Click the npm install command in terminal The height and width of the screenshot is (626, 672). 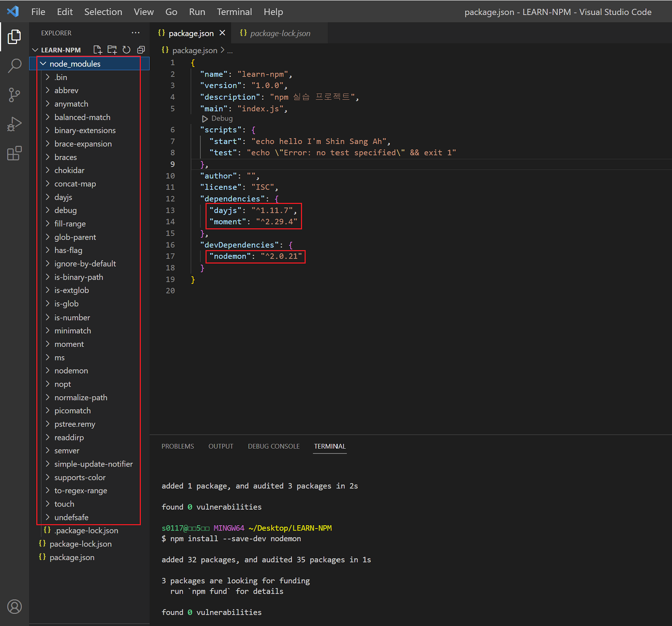pos(235,539)
